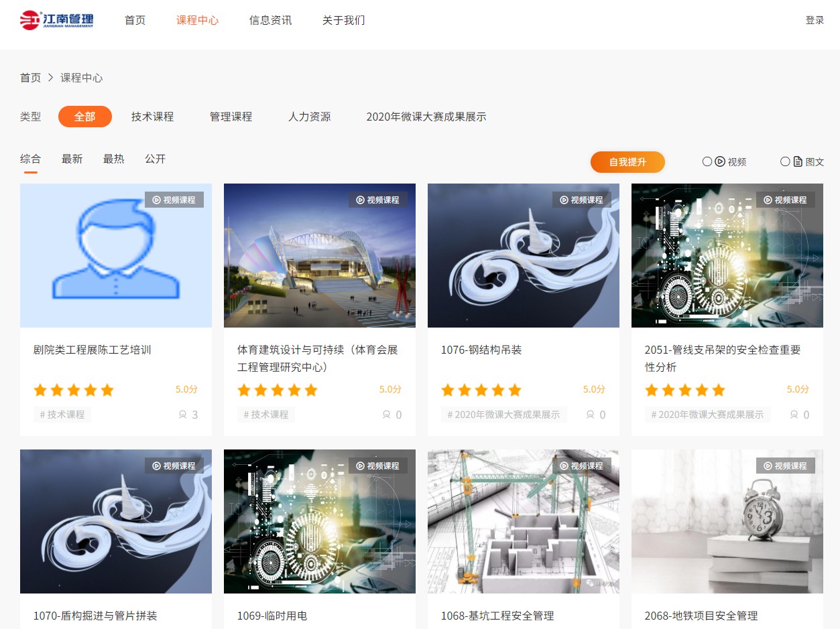Click star rating on 体育建筑设计与可持续 card
The width and height of the screenshot is (840, 629).
(x=278, y=390)
